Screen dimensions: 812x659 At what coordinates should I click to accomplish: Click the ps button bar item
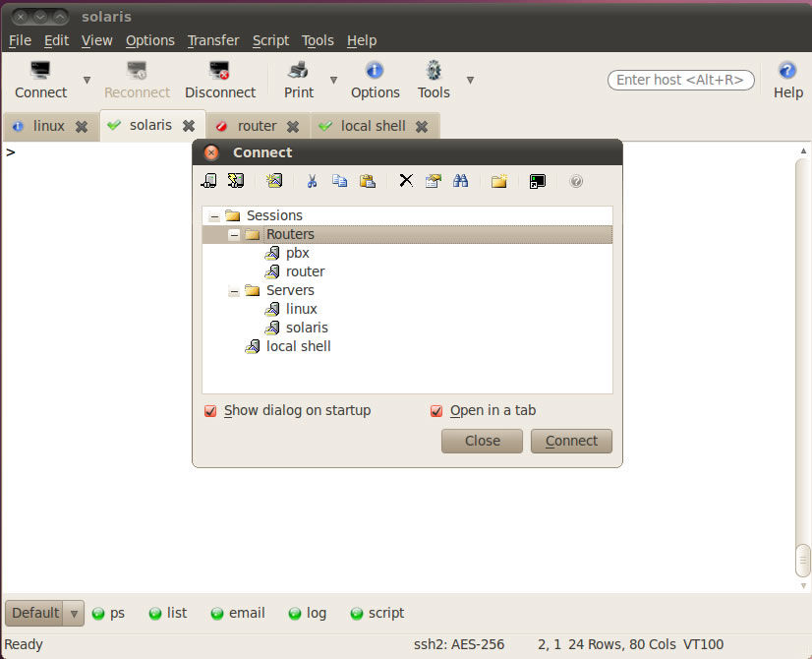coord(108,613)
